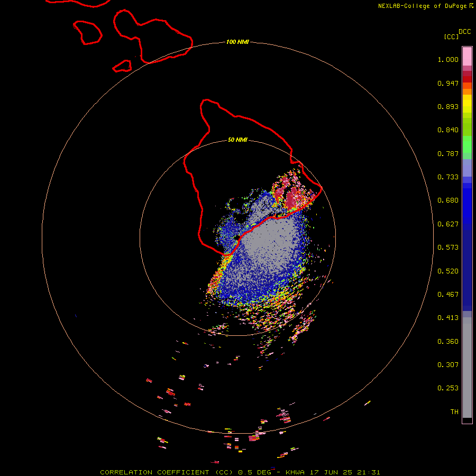Pick the olive green swatch beside 0.840
The image size is (476, 476).
(x=467, y=127)
